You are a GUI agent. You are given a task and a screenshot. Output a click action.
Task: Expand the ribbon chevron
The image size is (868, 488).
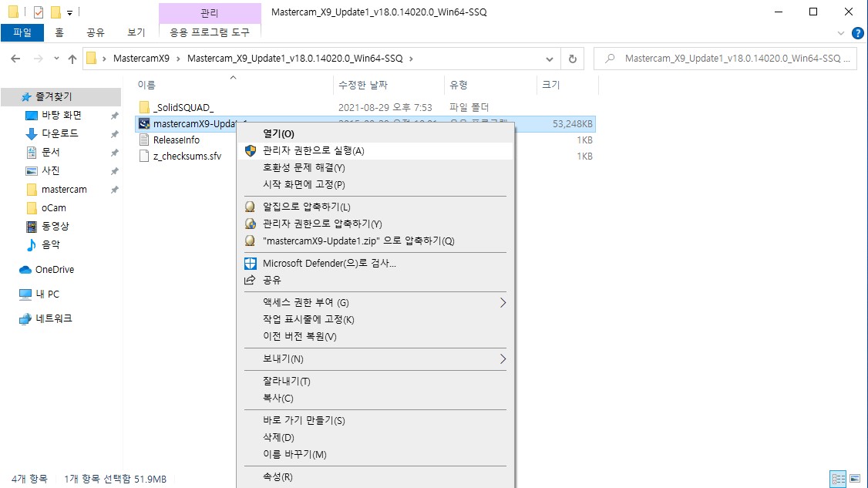coord(841,33)
